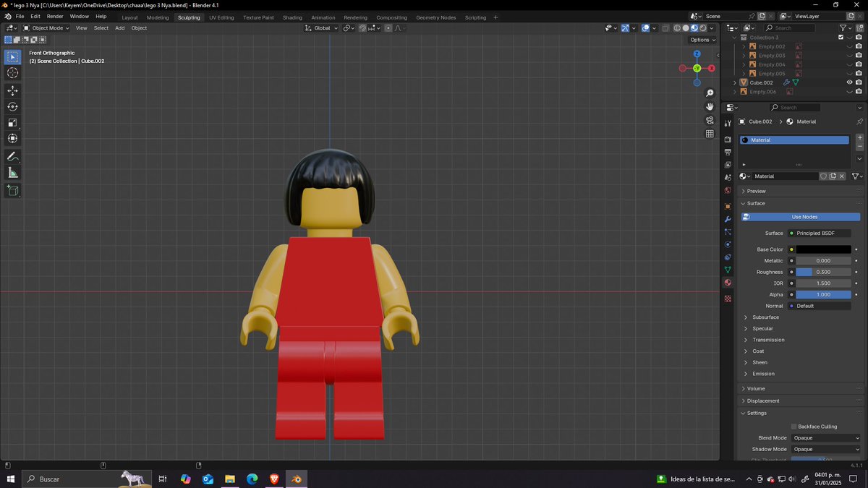Select the Select Box tool
Image resolution: width=868 pixels, height=488 pixels.
tap(12, 56)
